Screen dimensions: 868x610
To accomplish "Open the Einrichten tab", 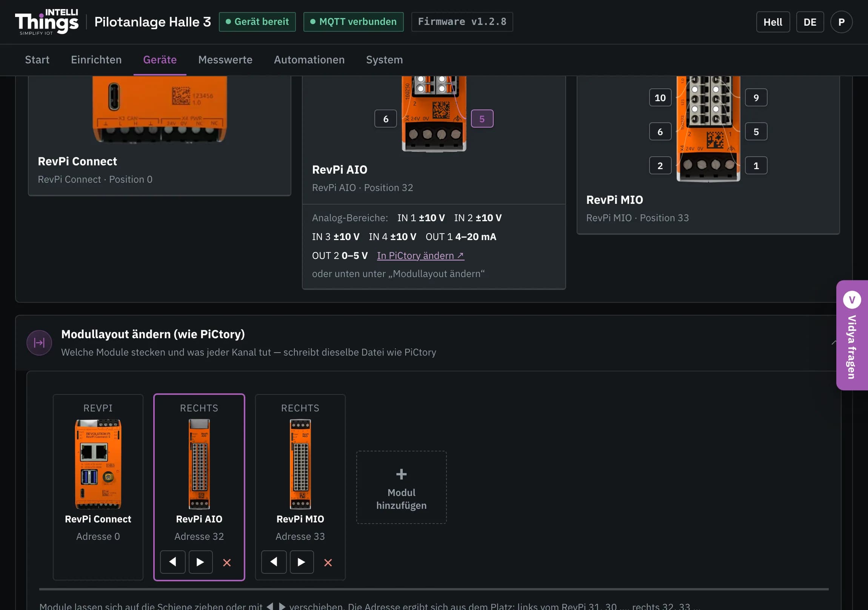I will pyautogui.click(x=96, y=60).
